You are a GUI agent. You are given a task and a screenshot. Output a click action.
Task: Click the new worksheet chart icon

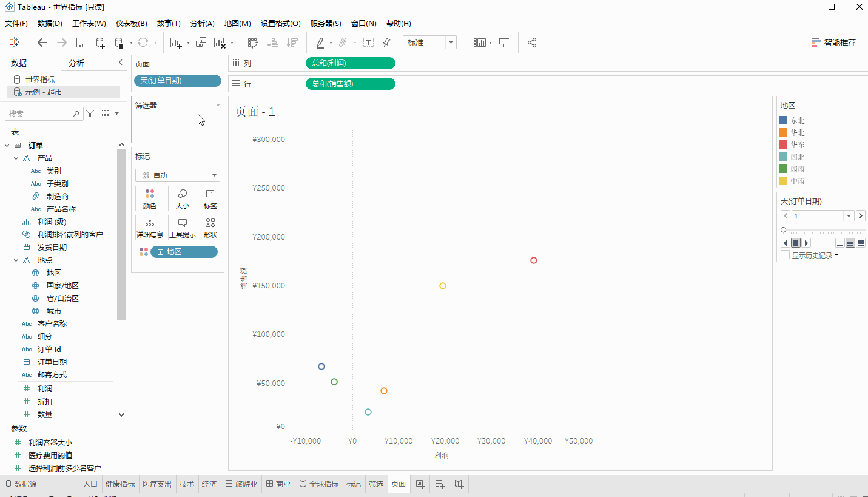[x=176, y=42]
